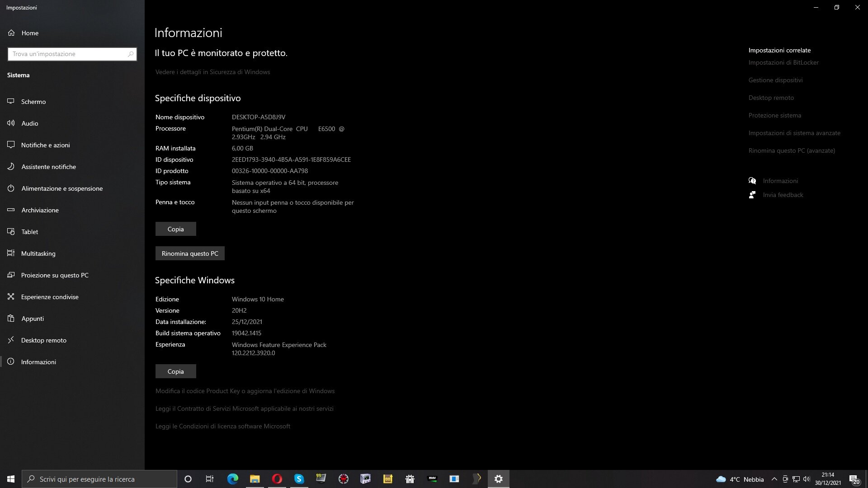Open Informazioni help link on right
868x488 pixels.
pos(780,181)
